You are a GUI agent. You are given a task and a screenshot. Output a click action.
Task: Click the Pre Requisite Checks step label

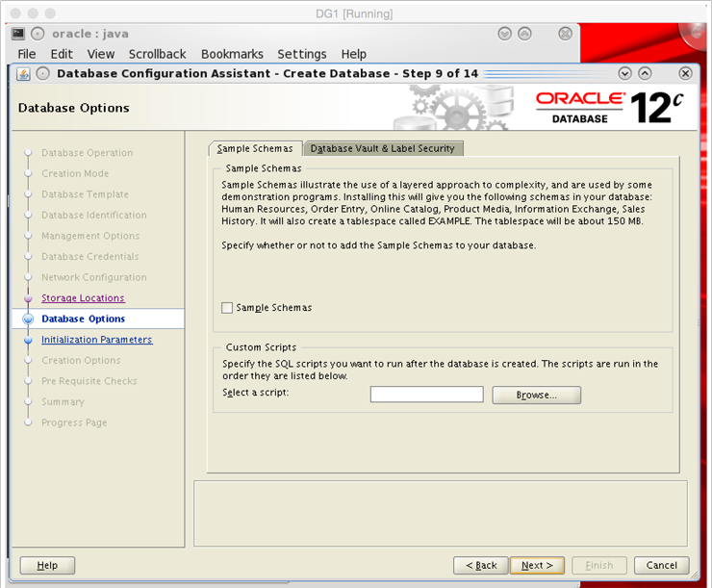[89, 381]
